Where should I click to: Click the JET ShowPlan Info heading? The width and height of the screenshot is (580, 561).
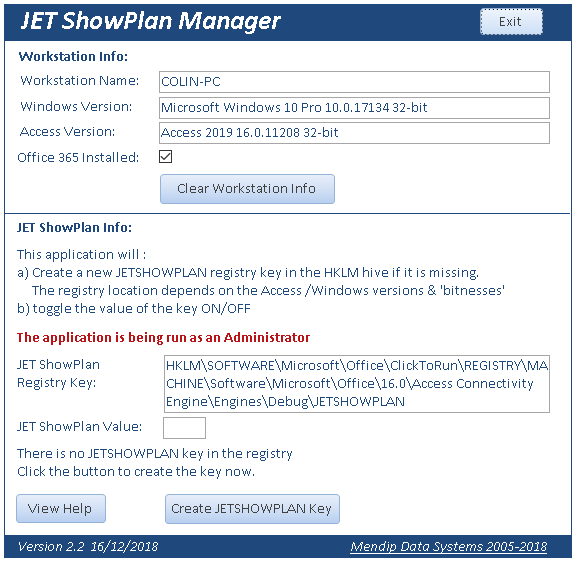click(74, 227)
